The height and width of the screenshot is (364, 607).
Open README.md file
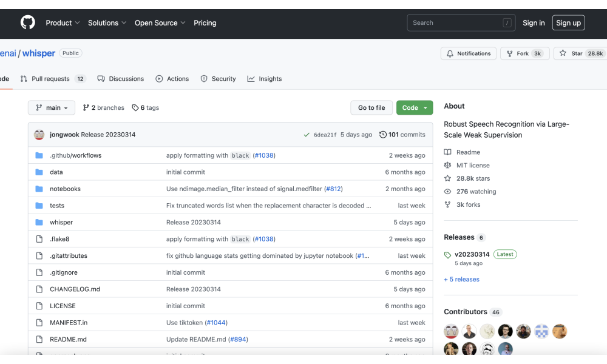tap(68, 339)
